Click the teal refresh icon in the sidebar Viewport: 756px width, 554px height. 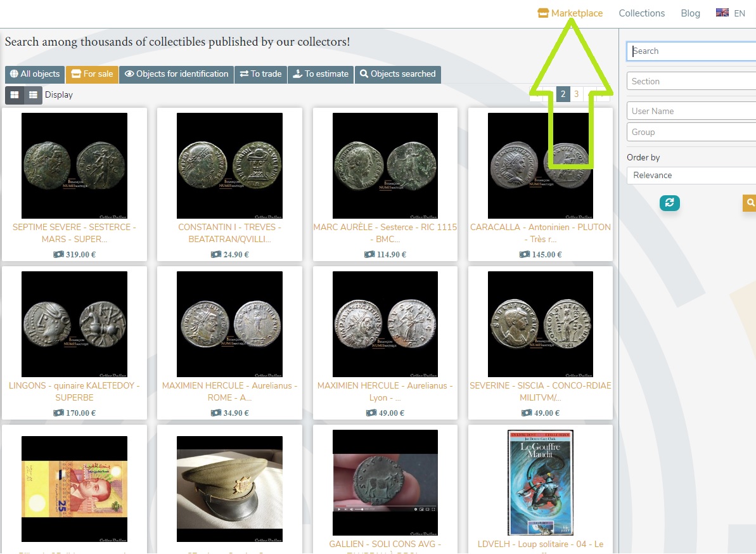[670, 204]
